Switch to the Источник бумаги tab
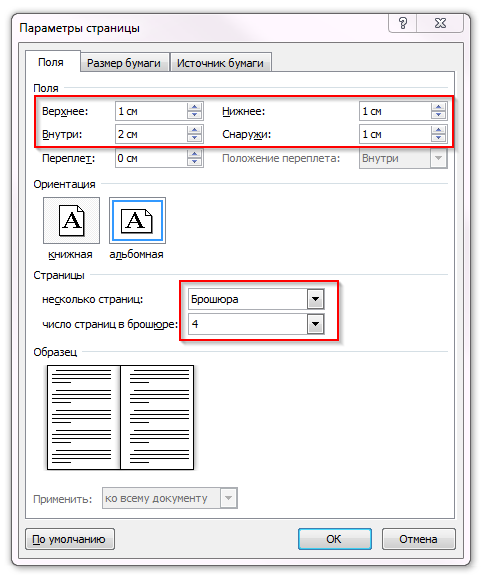Screen dimensions: 484x579 [220, 63]
